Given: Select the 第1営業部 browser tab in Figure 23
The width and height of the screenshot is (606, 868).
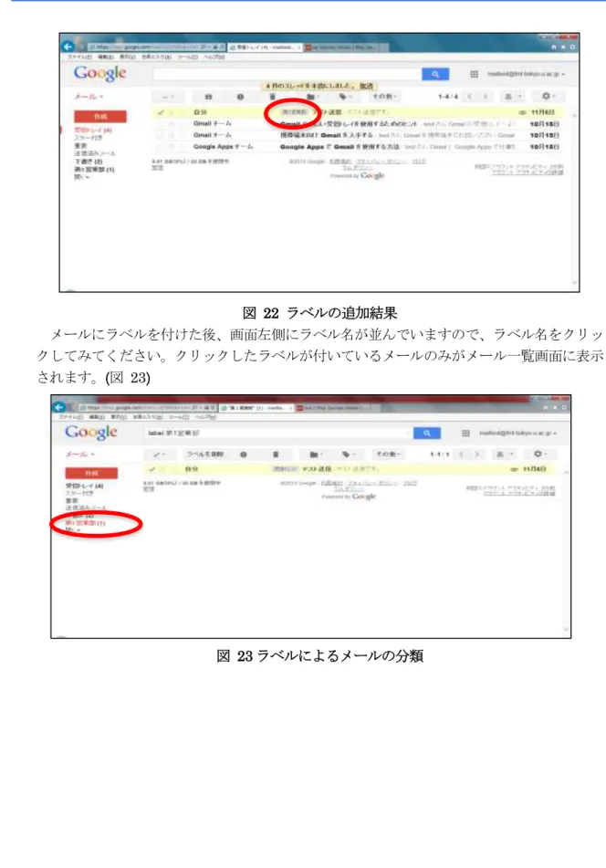Looking at the screenshot, I should tap(256, 408).
